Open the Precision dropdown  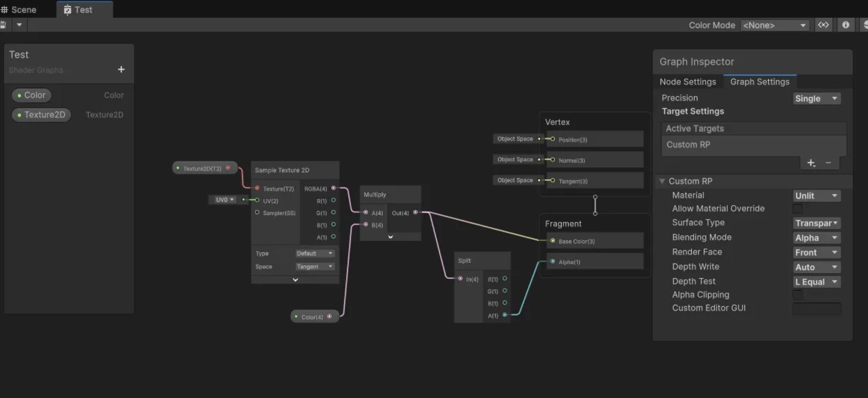[817, 98]
